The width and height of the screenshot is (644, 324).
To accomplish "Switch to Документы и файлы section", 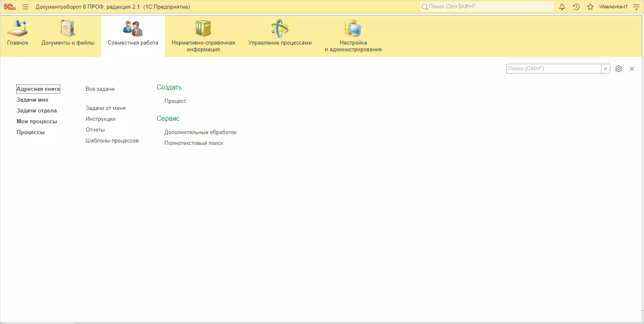I will pos(68,36).
